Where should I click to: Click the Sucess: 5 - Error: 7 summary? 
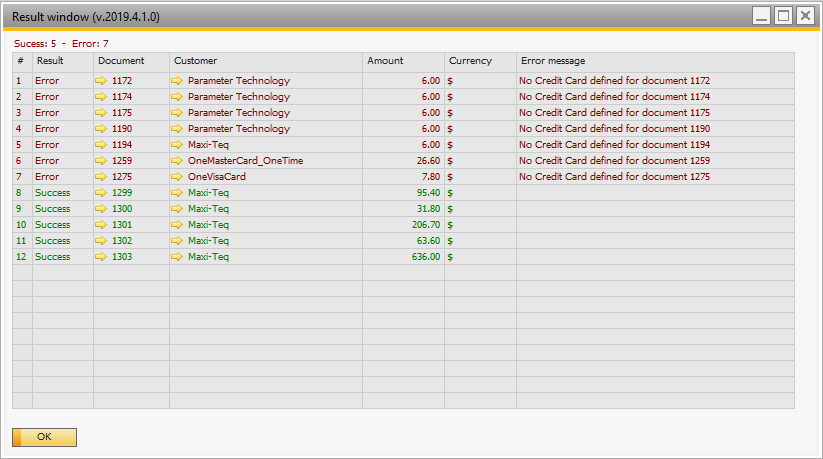(x=61, y=44)
